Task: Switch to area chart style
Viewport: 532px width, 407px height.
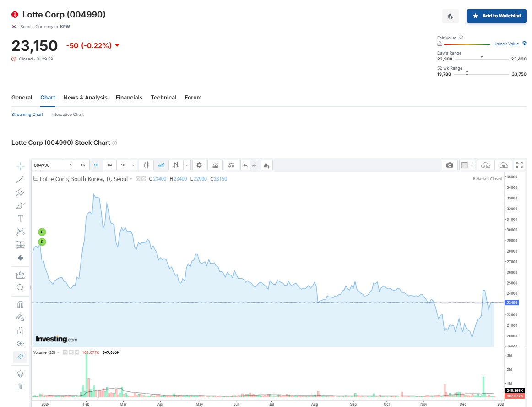Action: tap(161, 165)
